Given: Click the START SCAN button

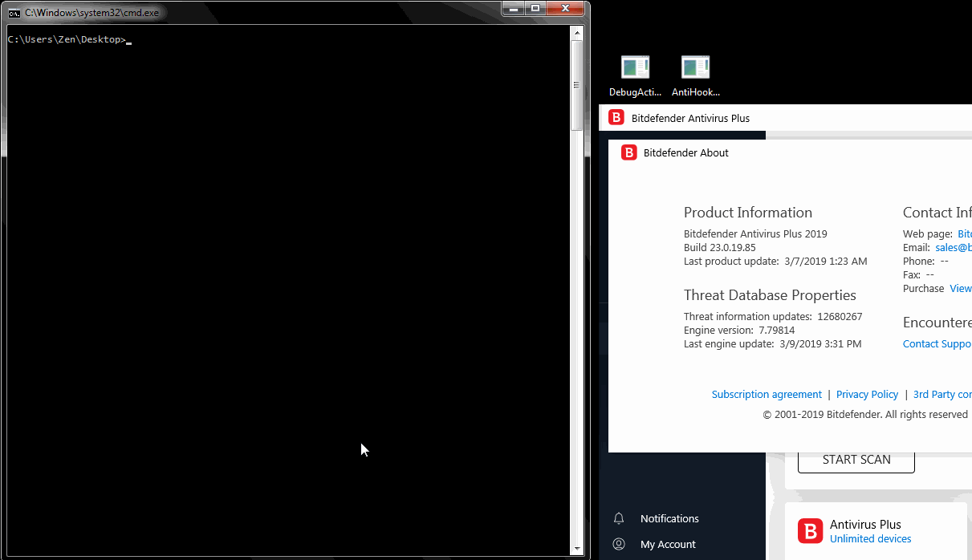Looking at the screenshot, I should coord(856,461).
